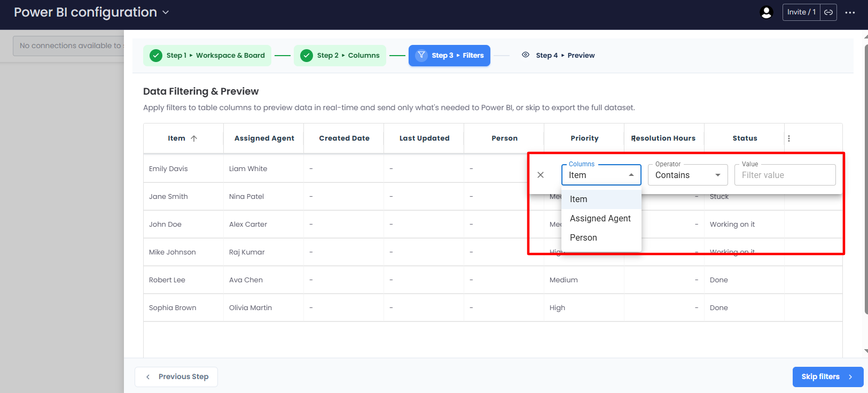The height and width of the screenshot is (393, 868).
Task: Open the Operator dropdown set to Contains
Action: (x=688, y=175)
